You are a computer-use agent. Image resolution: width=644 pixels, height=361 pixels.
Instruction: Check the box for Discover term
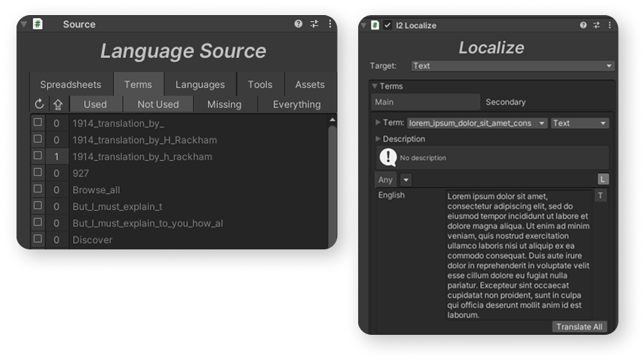click(38, 238)
